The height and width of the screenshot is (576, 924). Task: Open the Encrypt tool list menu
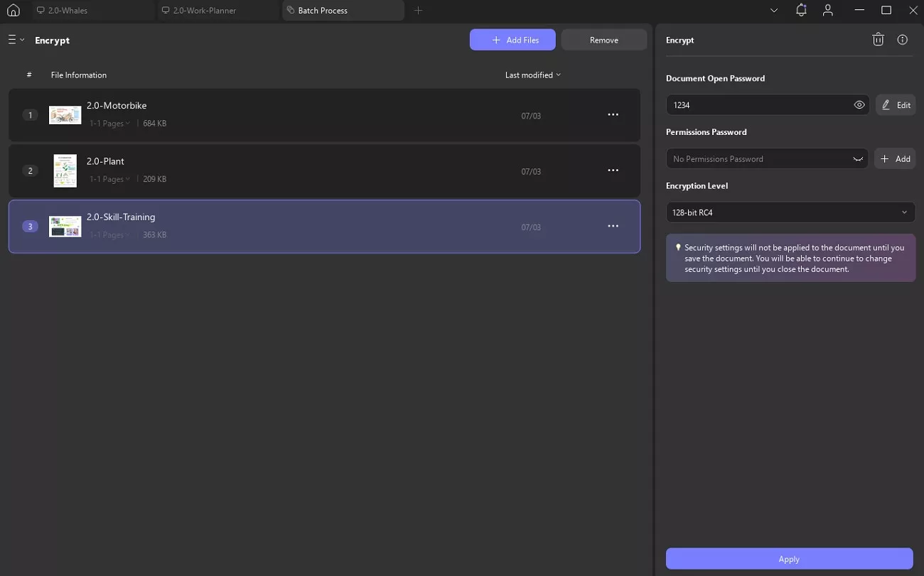pyautogui.click(x=16, y=40)
